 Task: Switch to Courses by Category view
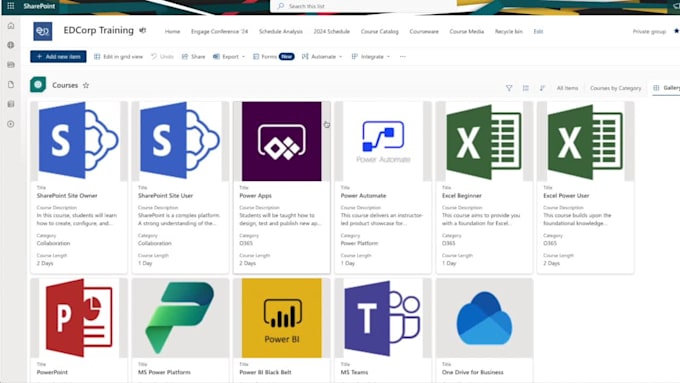click(x=615, y=88)
